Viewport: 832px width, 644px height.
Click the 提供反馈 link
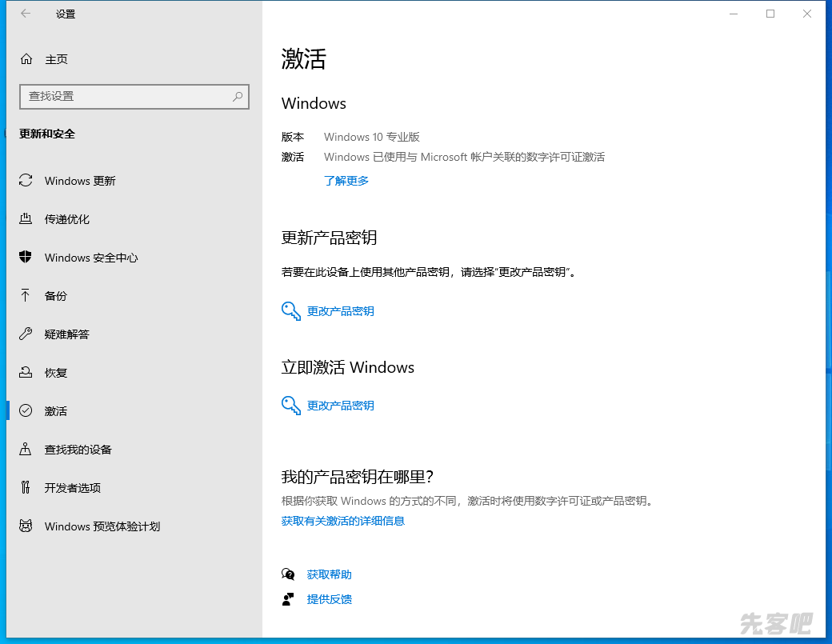point(330,599)
